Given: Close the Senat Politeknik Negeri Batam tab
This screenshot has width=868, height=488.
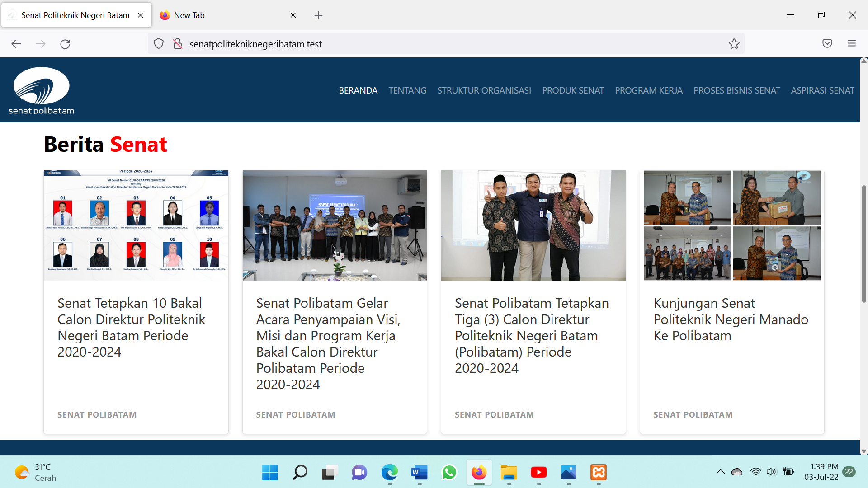Looking at the screenshot, I should 140,15.
